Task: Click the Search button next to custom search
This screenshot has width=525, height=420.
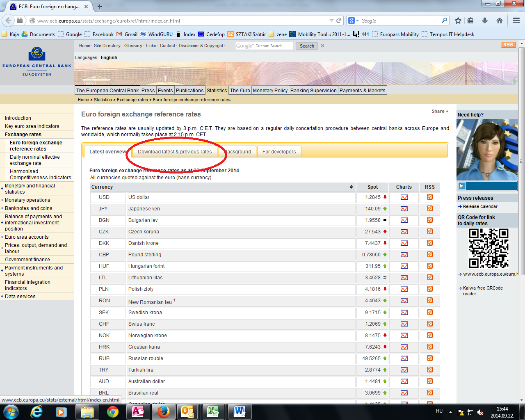Action: click(x=307, y=46)
